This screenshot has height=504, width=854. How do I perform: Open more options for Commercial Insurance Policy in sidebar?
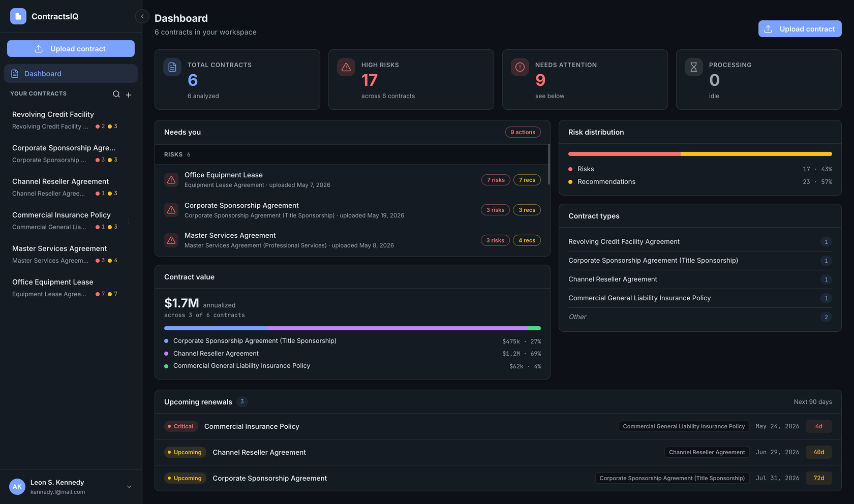129,221
